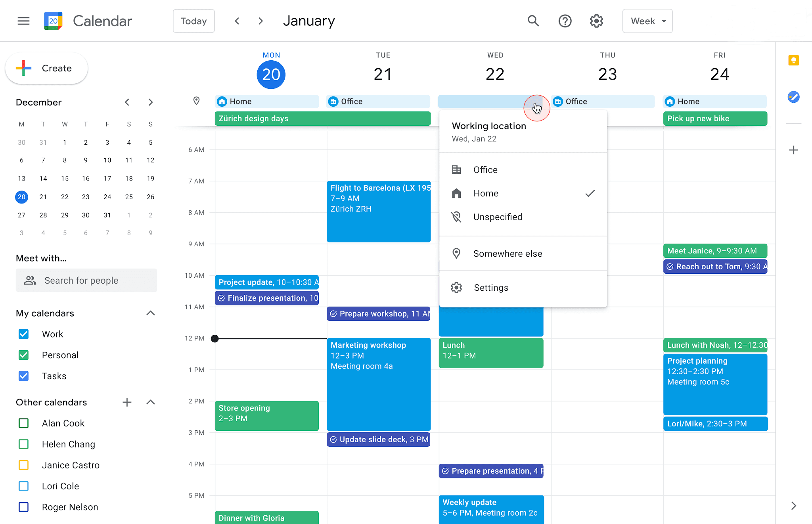Collapse the My calendars section
The image size is (812, 524).
(150, 313)
